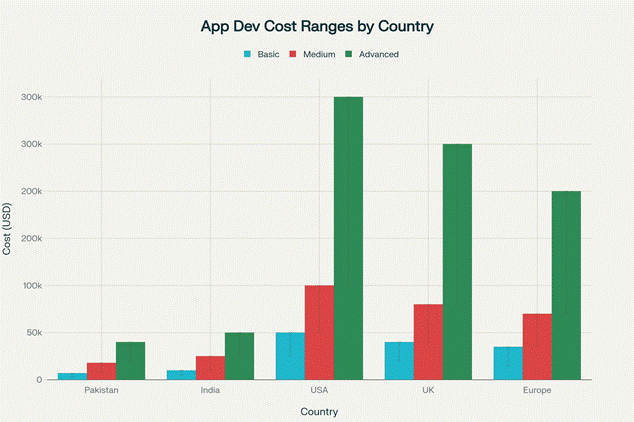Click the red Medium bar for Pakistan
The width and height of the screenshot is (634, 422).
pos(101,371)
